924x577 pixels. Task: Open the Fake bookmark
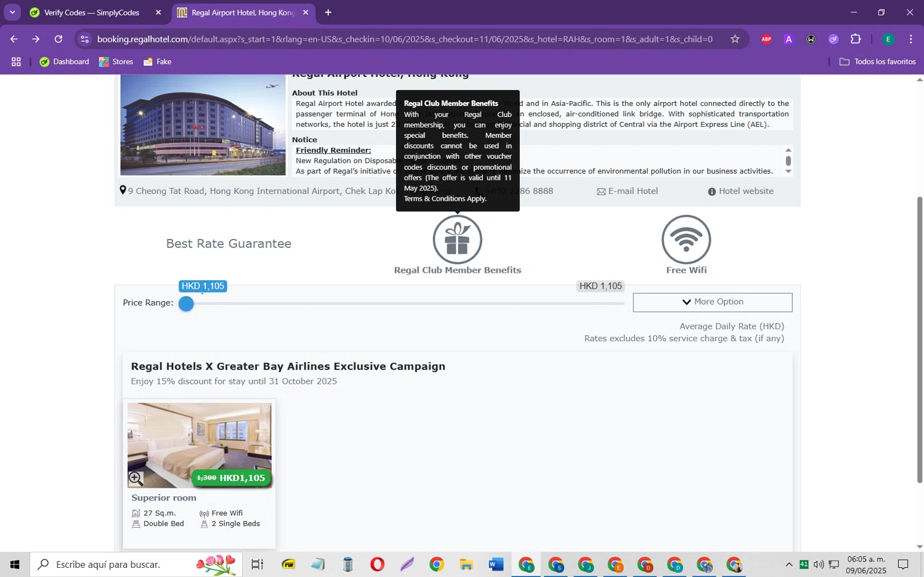pyautogui.click(x=158, y=62)
